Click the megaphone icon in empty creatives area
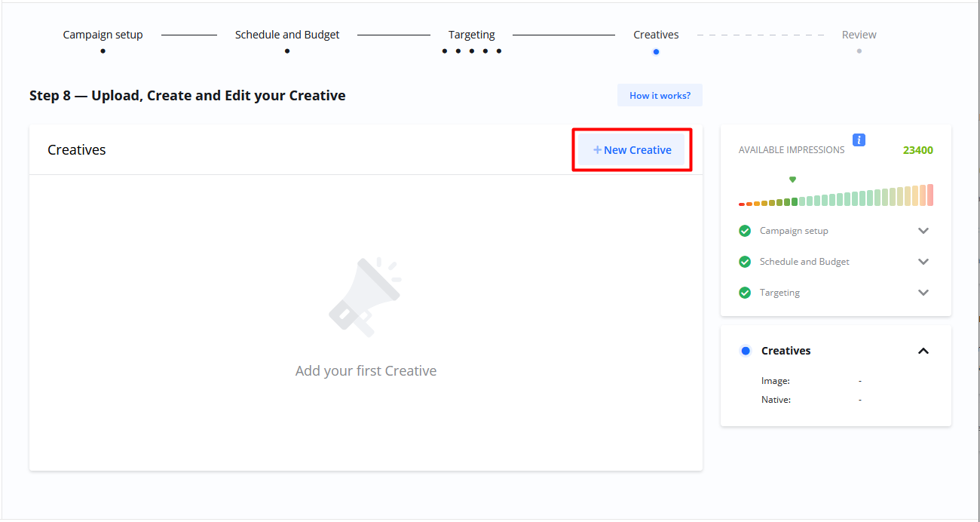This screenshot has height=522, width=980. click(365, 297)
